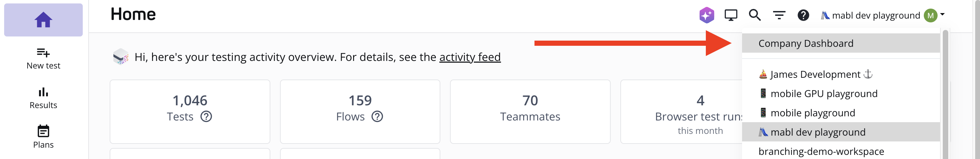Select Company Dashboard from menu

tap(806, 43)
